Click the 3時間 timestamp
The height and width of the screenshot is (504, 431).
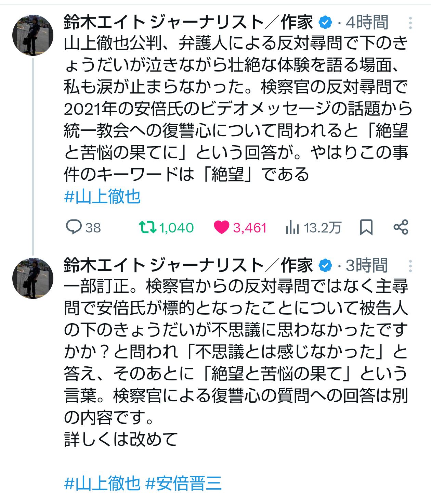point(367,266)
